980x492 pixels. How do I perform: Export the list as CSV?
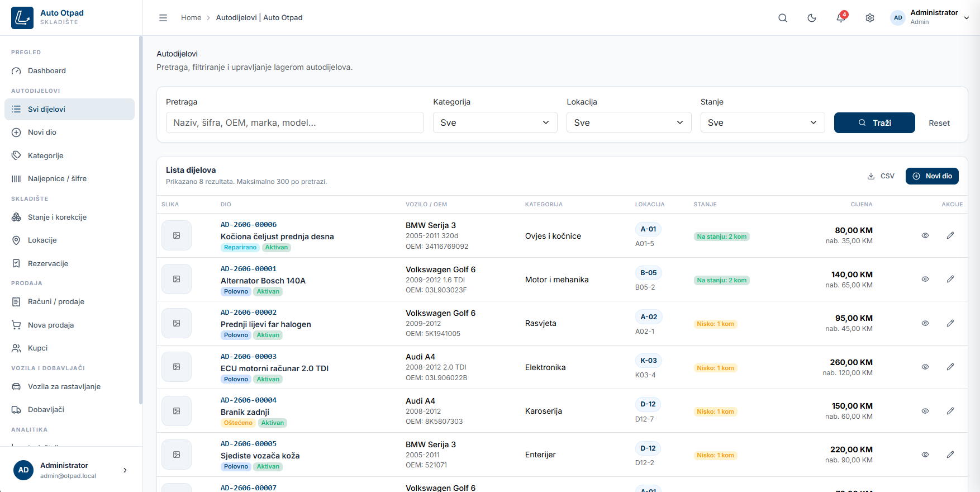point(881,176)
